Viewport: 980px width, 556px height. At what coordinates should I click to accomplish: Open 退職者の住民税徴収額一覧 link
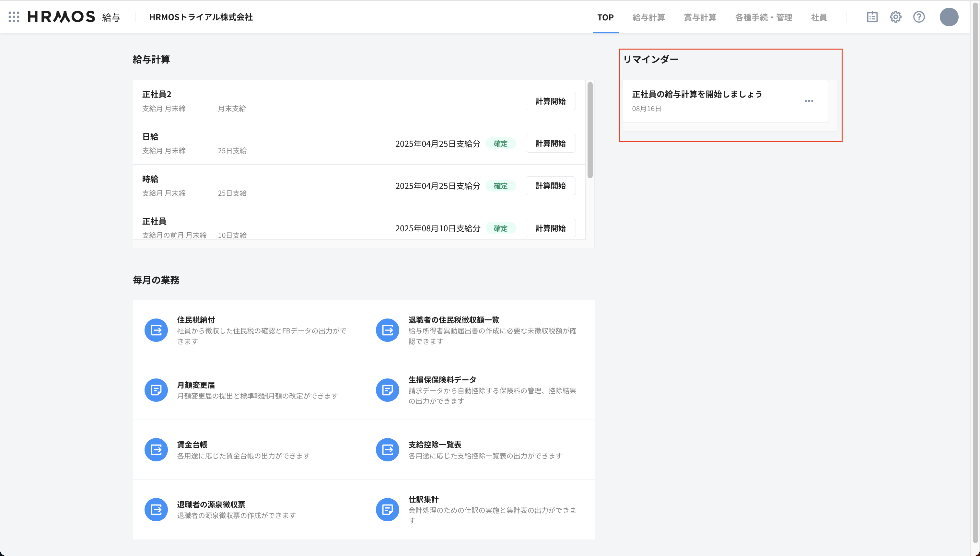(x=454, y=319)
